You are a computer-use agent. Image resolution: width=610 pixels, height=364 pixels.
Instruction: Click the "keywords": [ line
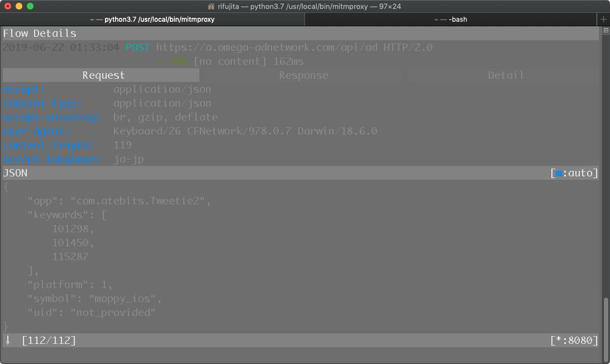[67, 215]
